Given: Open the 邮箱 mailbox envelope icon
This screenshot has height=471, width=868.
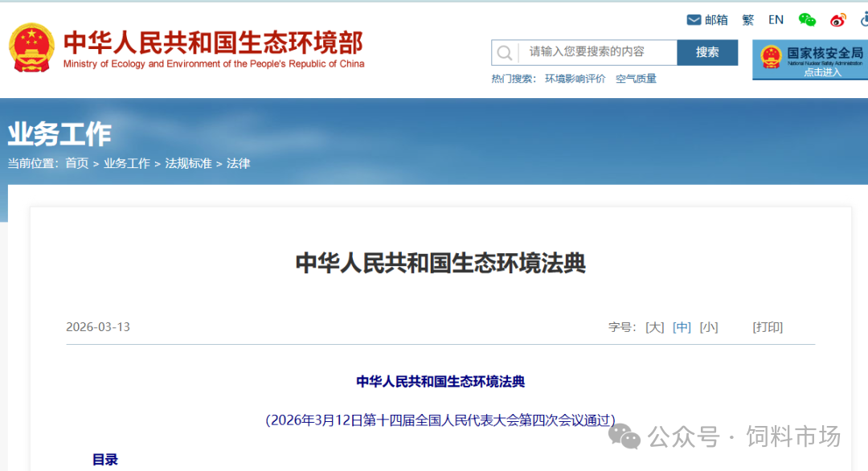Looking at the screenshot, I should coord(694,20).
